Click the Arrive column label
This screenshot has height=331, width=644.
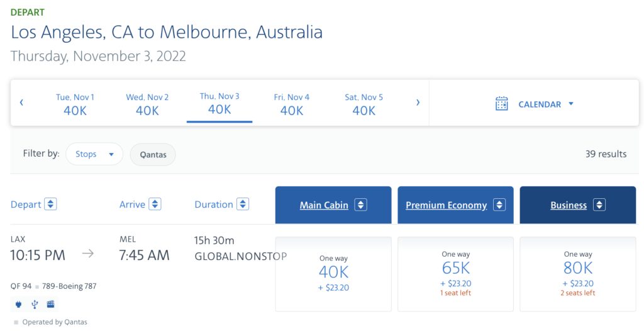(x=132, y=205)
